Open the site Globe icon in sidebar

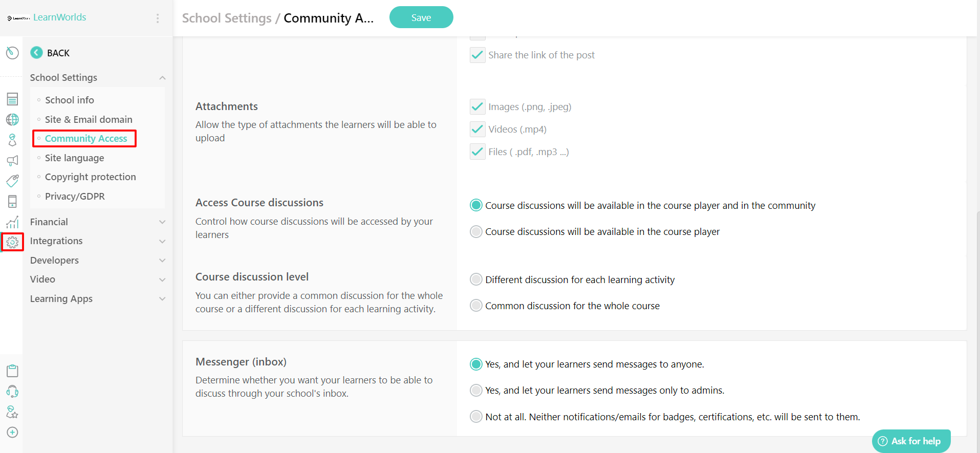point(12,119)
